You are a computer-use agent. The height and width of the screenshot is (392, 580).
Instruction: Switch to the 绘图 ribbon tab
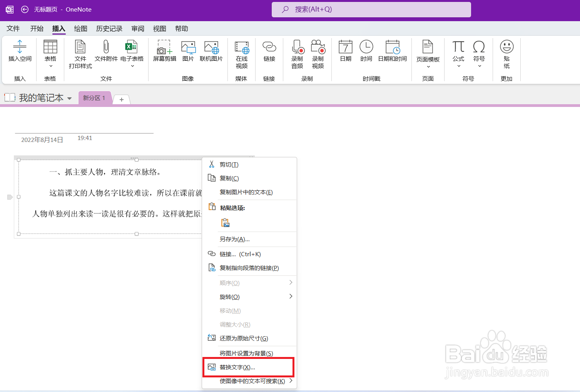(x=80, y=28)
